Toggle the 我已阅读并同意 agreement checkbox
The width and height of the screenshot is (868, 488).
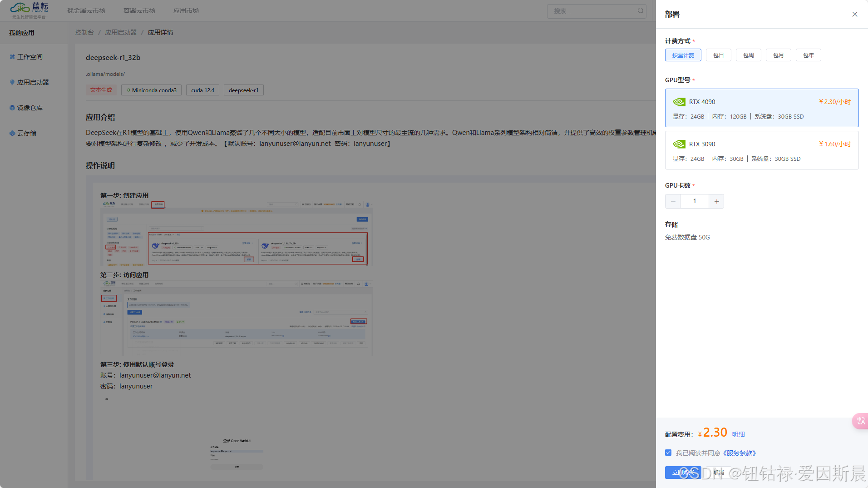(668, 453)
